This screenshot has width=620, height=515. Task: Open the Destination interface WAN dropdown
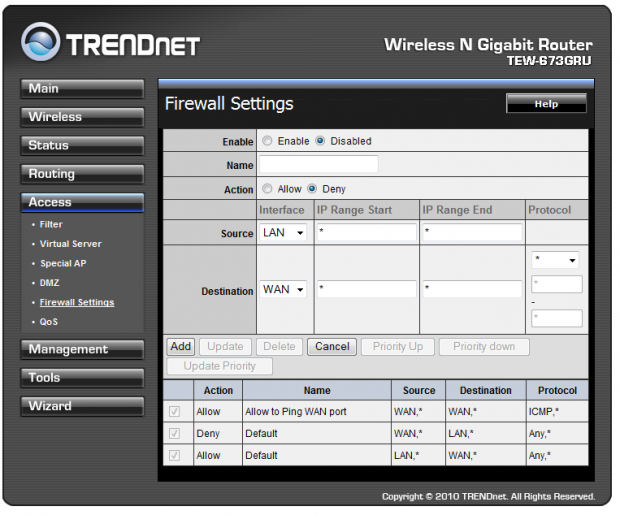pyautogui.click(x=283, y=290)
